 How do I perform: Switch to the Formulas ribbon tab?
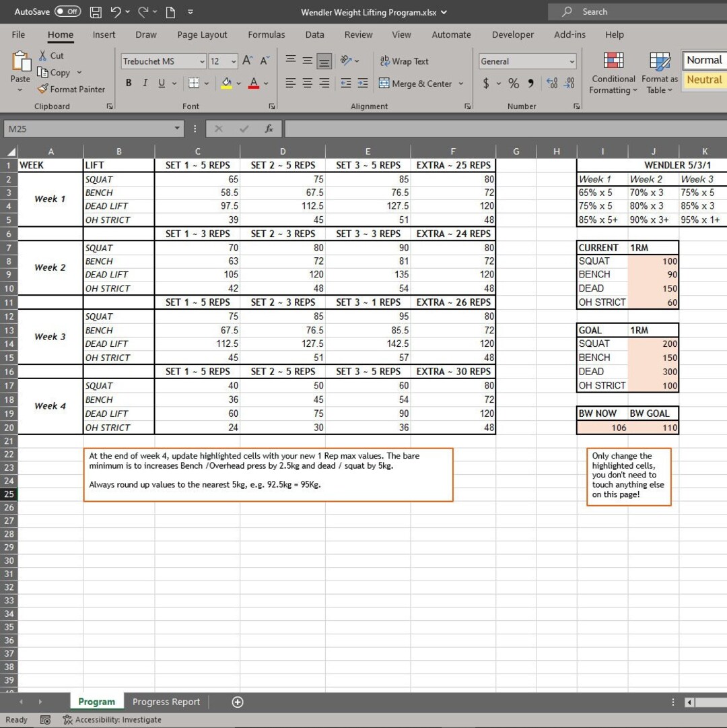tap(267, 34)
